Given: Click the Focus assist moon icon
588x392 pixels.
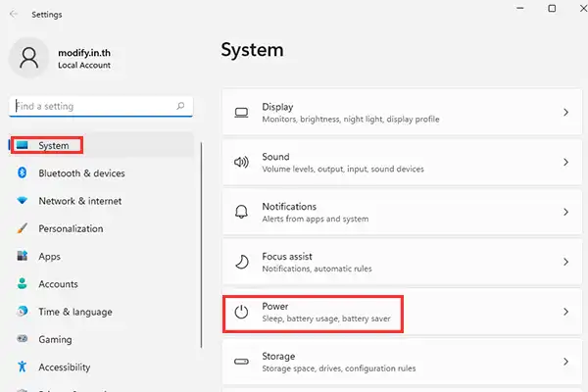Looking at the screenshot, I should [241, 263].
